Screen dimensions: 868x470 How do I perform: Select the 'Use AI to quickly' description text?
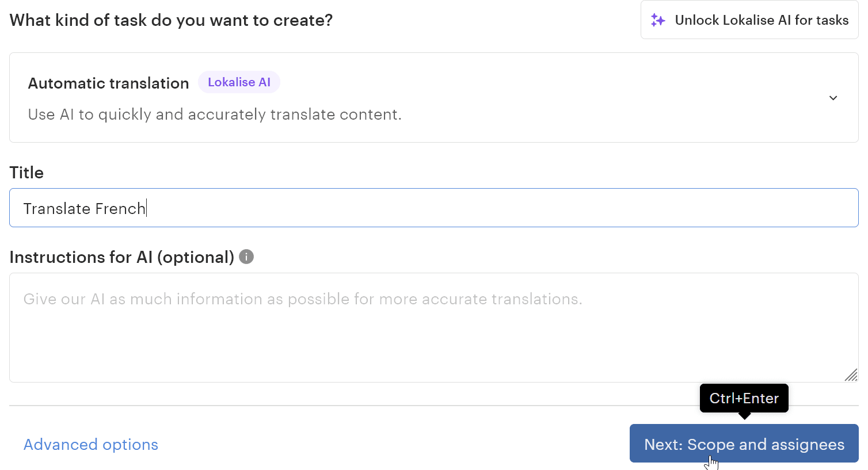tap(214, 114)
